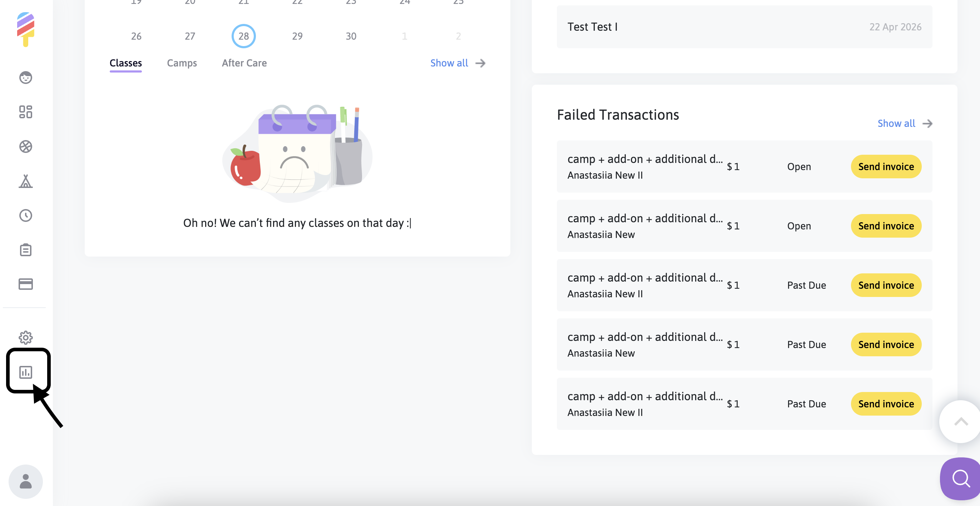Click the basketball classes sidebar icon
The width and height of the screenshot is (980, 506).
pyautogui.click(x=25, y=147)
